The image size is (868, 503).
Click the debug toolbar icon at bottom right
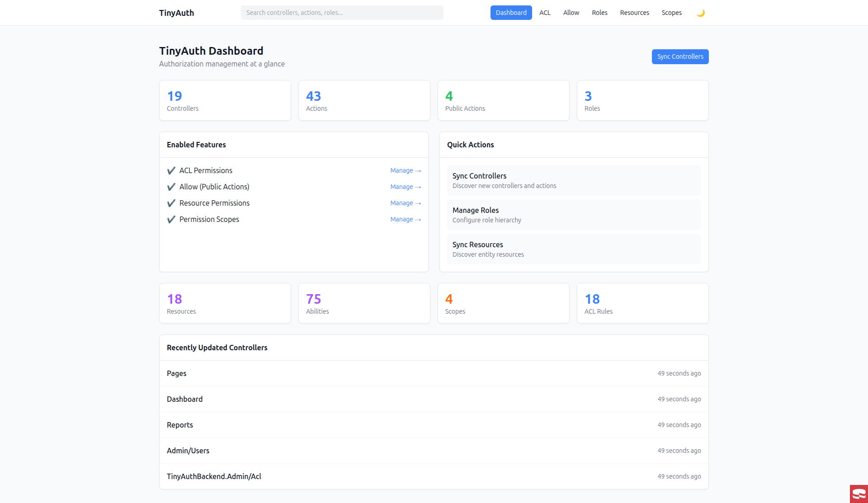coord(859,494)
